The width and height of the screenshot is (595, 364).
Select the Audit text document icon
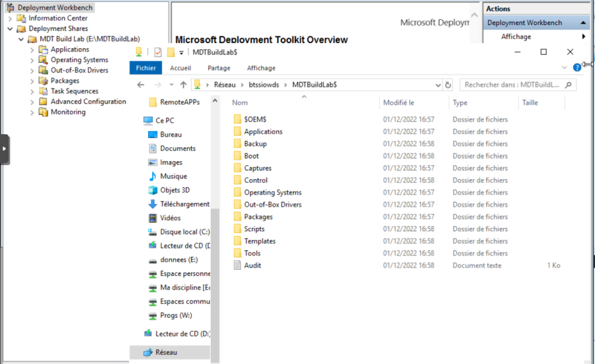point(237,266)
